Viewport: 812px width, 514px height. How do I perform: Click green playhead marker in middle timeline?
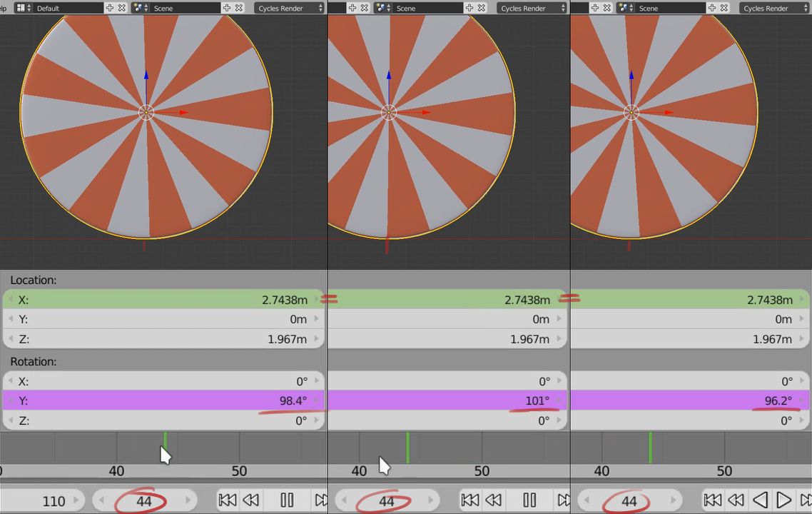pos(408,448)
